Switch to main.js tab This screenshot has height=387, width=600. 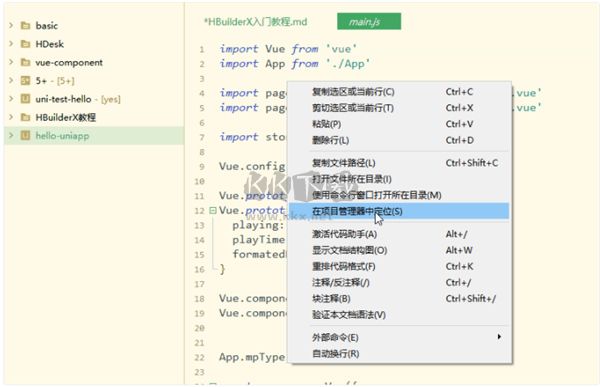369,21
